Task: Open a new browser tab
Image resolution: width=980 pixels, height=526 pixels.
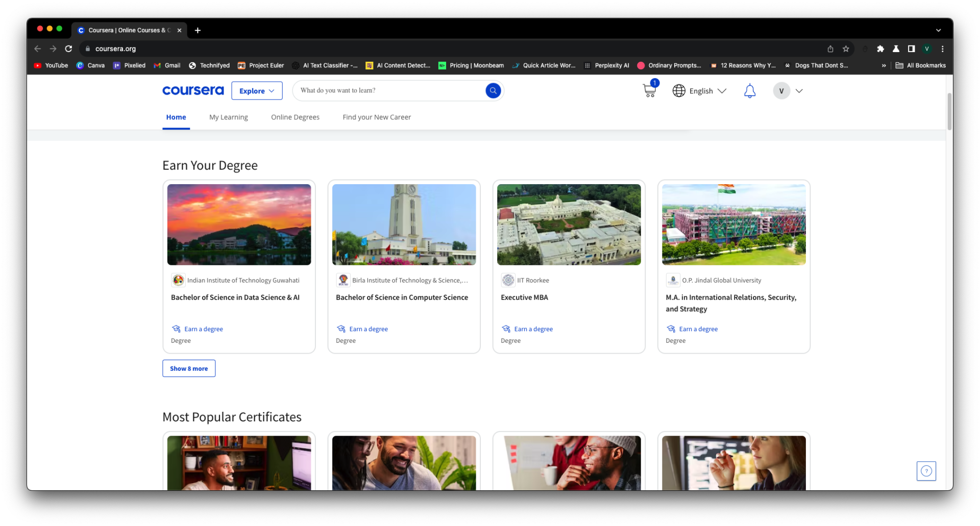Action: tap(198, 30)
